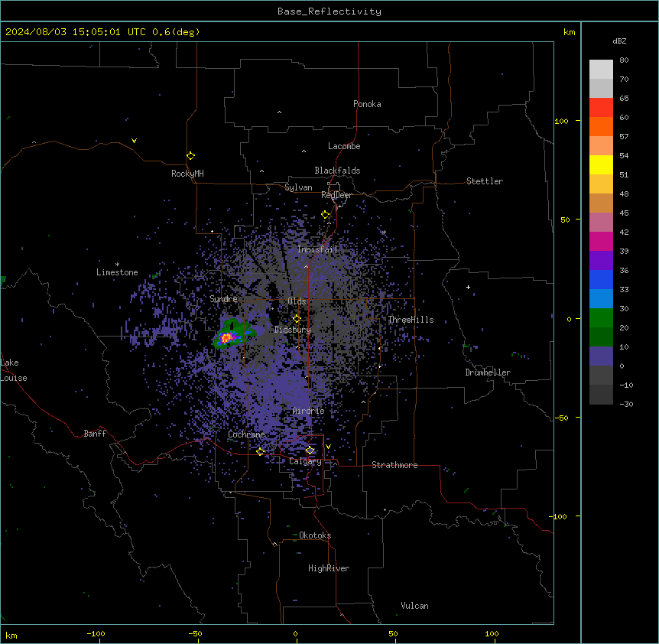Click the Base_Reflectivity title text
The height and width of the screenshot is (644, 659).
point(329,11)
